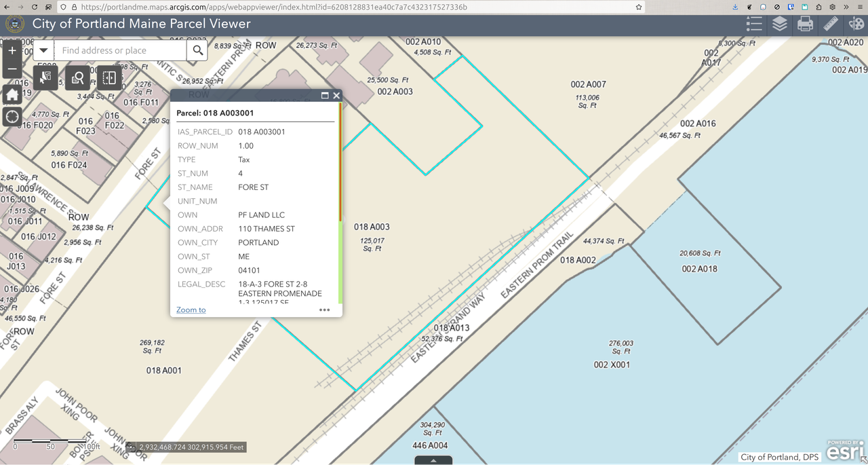Open the Swipe layer comparison tool
868x465 pixels.
click(x=109, y=78)
